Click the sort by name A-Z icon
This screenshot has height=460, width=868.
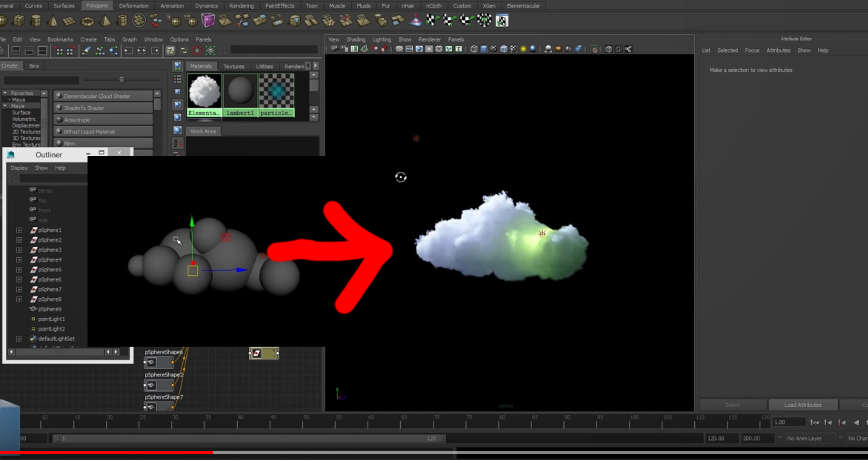177,143
